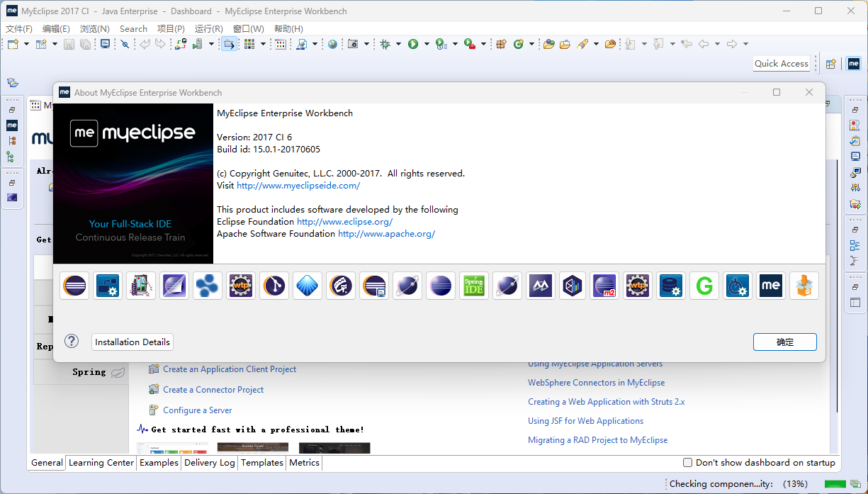
Task: Open the Search flashlight dropdown arrow
Action: tap(596, 44)
